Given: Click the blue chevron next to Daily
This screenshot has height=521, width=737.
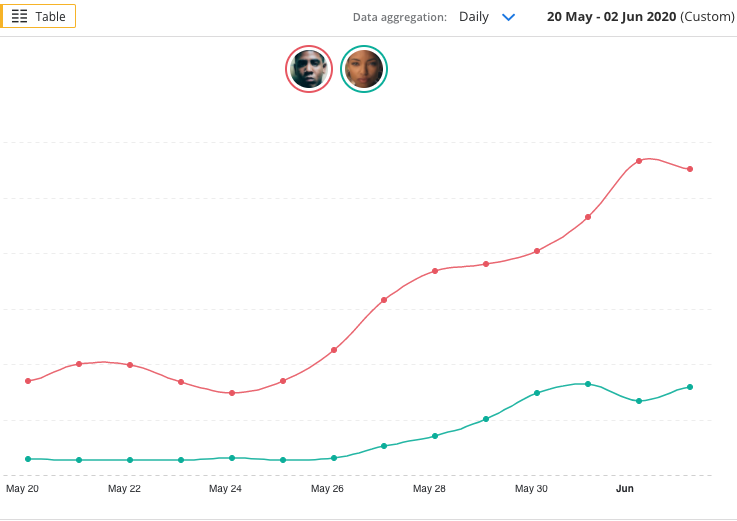Looking at the screenshot, I should [509, 17].
